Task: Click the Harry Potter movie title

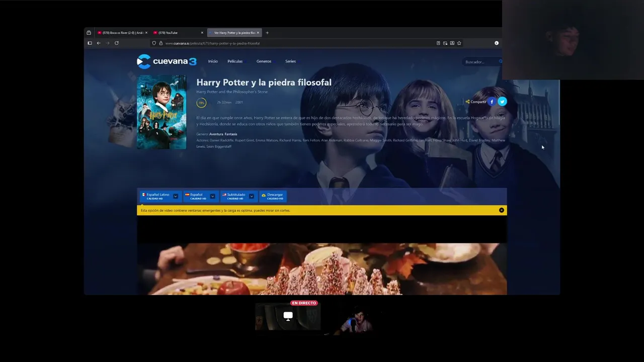Action: (264, 82)
